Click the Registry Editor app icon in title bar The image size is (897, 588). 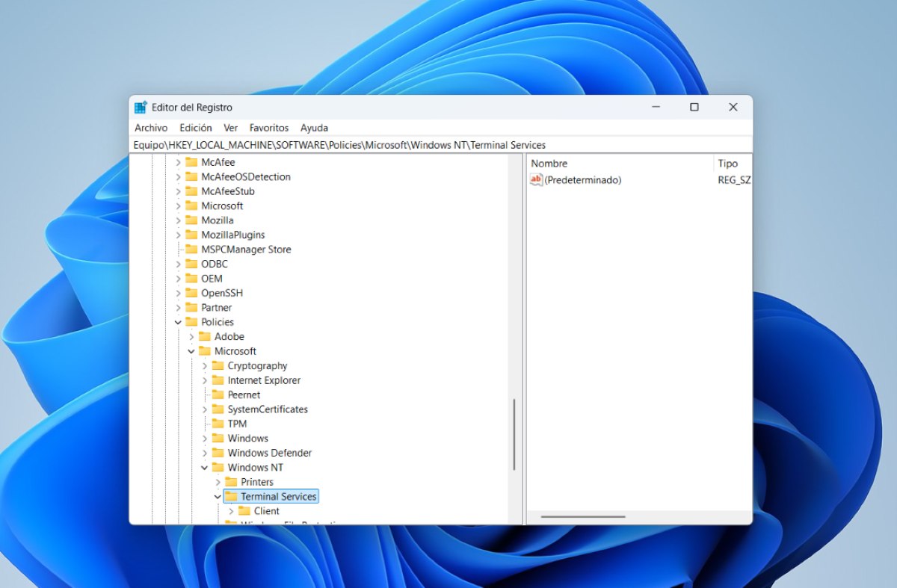141,108
